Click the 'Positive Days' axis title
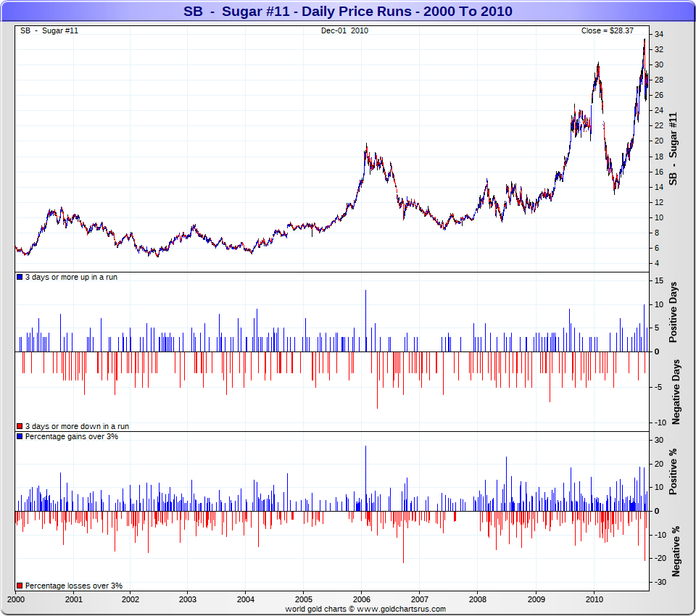 tap(674, 312)
